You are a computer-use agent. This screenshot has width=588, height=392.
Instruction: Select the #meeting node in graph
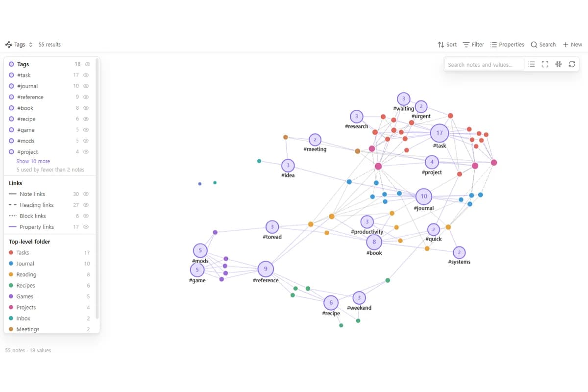click(315, 140)
